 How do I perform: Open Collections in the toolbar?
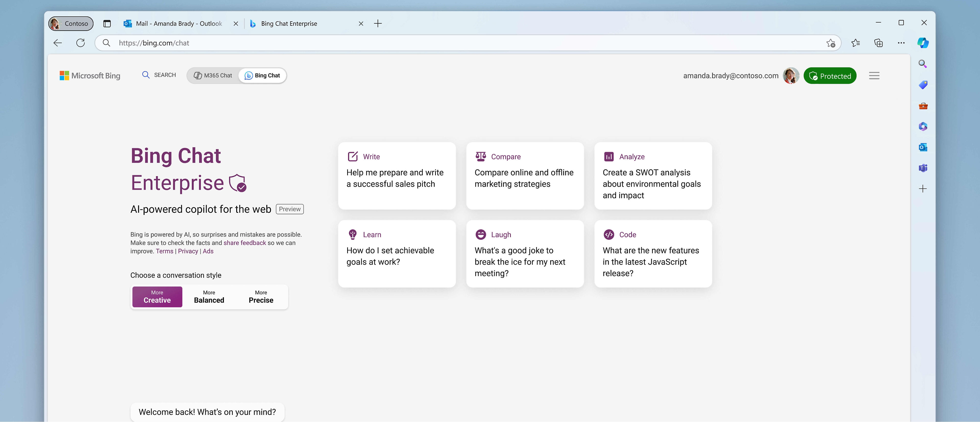tap(878, 43)
